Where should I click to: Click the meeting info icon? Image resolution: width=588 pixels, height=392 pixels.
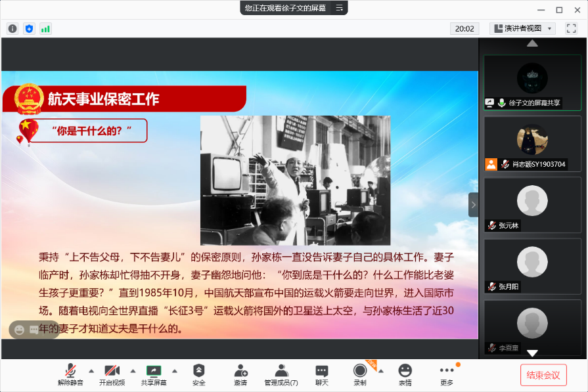(x=12, y=28)
